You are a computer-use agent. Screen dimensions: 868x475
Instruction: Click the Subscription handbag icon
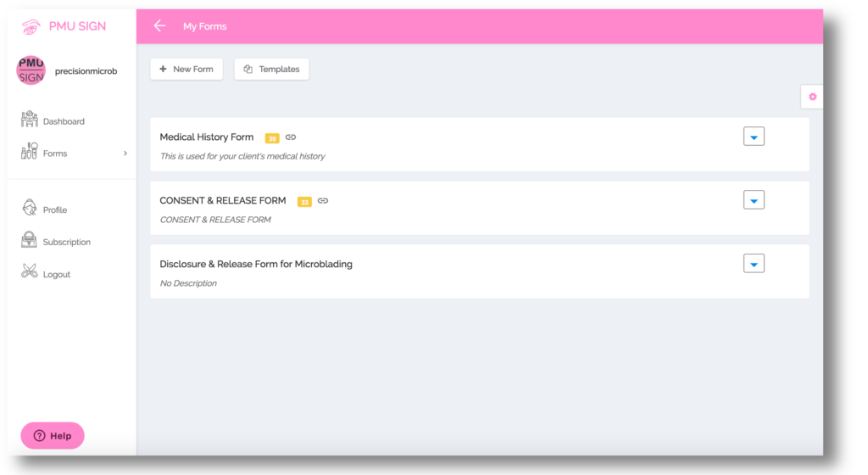point(30,240)
